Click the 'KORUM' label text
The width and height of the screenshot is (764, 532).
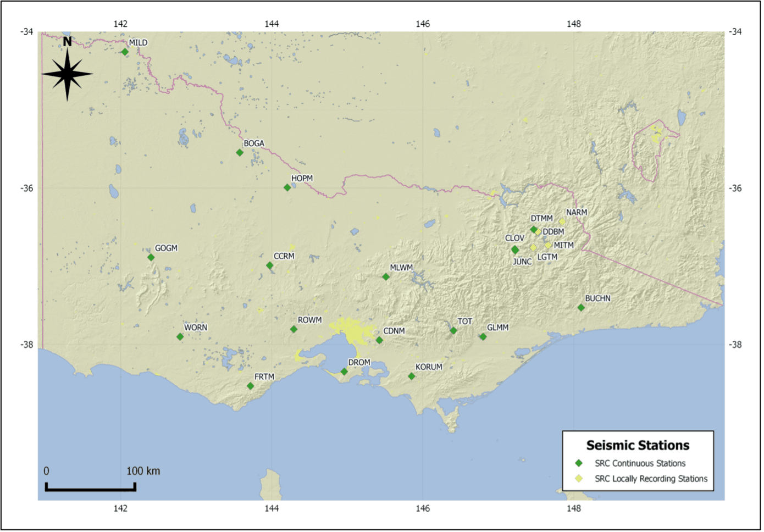pos(429,367)
